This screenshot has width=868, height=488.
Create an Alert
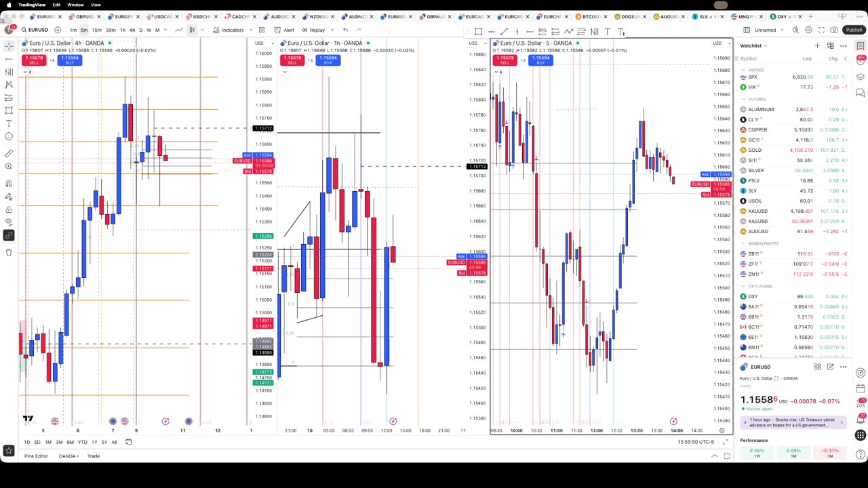pyautogui.click(x=285, y=30)
